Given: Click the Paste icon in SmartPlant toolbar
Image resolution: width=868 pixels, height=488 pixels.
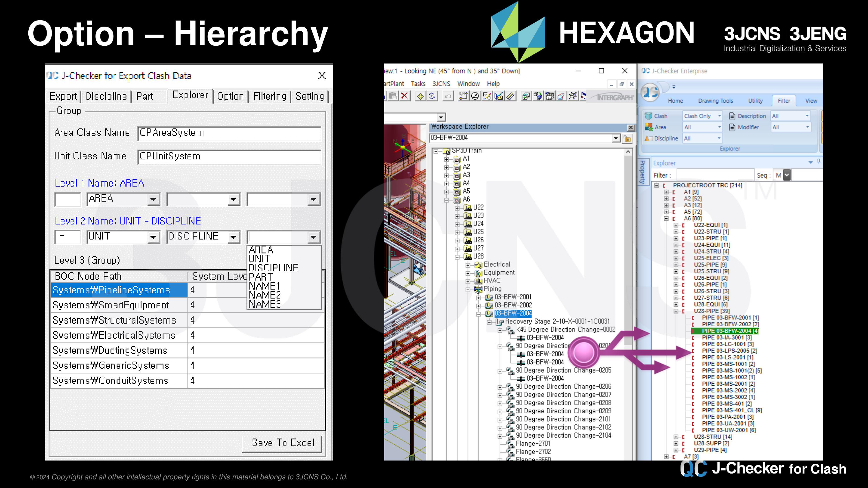Looking at the screenshot, I should click(x=393, y=96).
